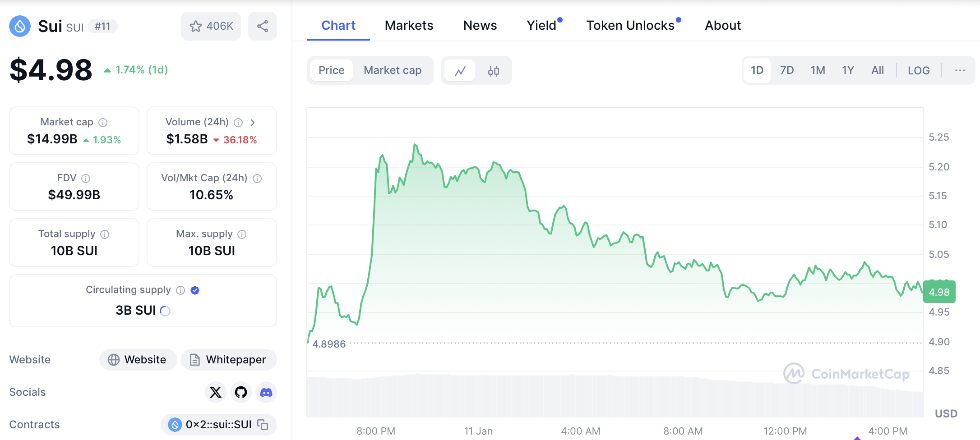980x440 pixels.
Task: Select the line chart view icon
Action: tap(460, 71)
